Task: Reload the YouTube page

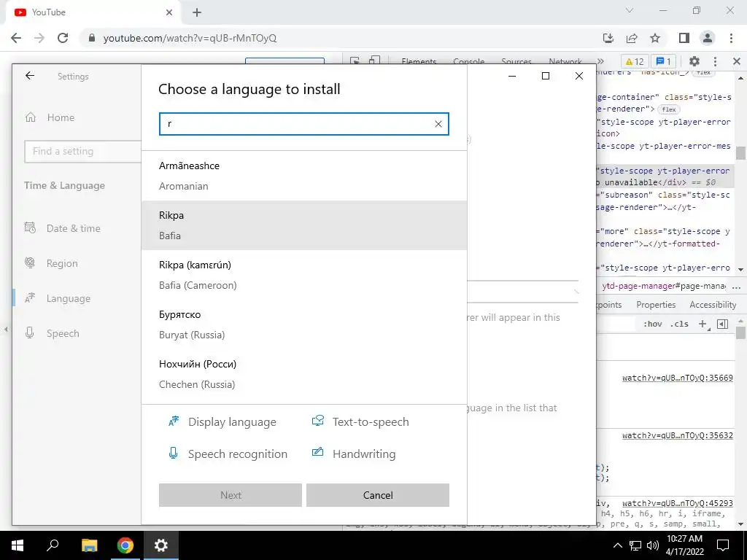Action: tap(63, 38)
